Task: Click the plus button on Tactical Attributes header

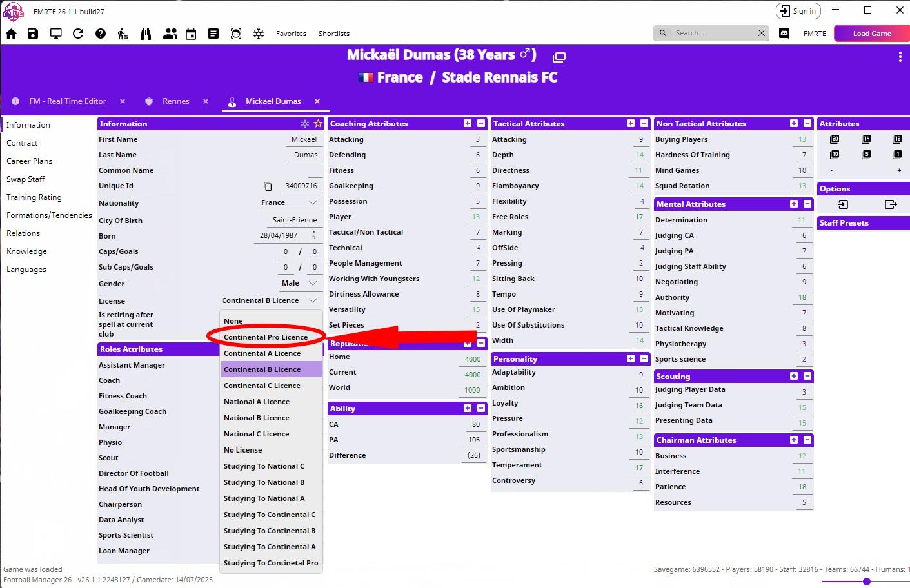Action: click(630, 123)
